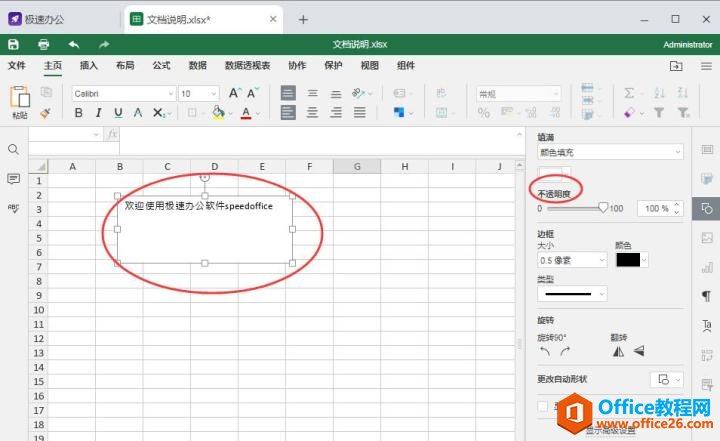Flip shape vertically
720x441 pixels.
639,352
